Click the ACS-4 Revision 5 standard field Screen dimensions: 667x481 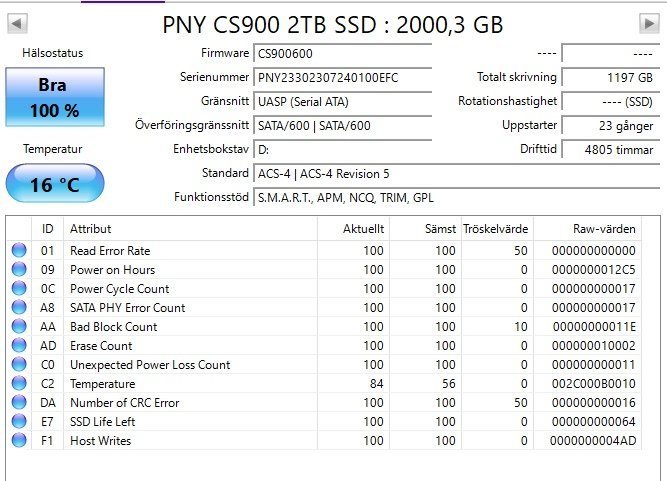[456, 174]
